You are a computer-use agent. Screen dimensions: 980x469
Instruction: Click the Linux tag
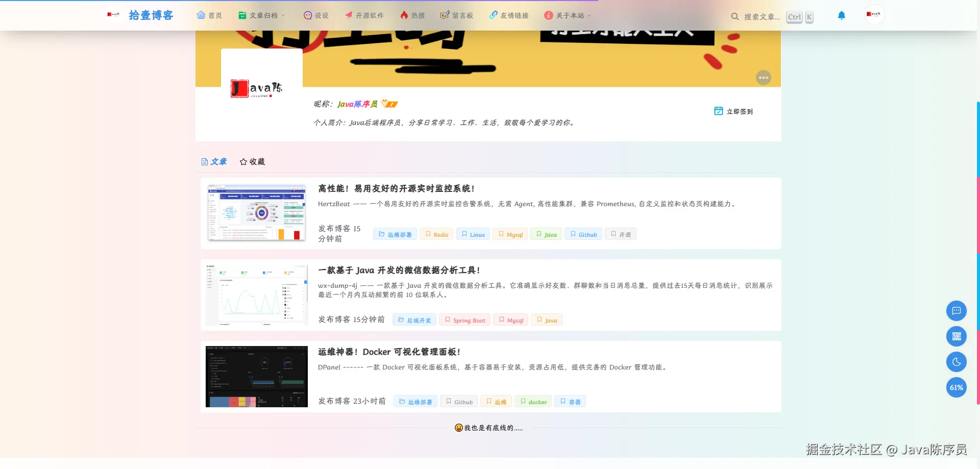coord(473,234)
